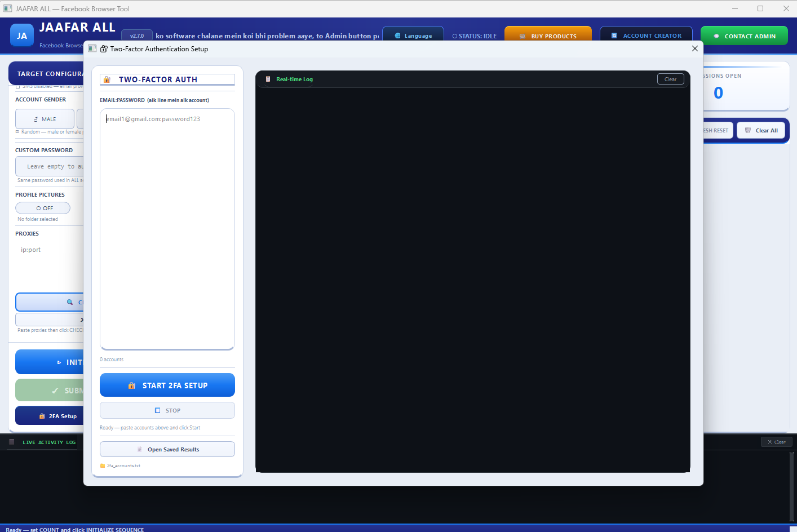Click the JA logo icon in the header
The image size is (797, 532).
pyautogui.click(x=22, y=36)
